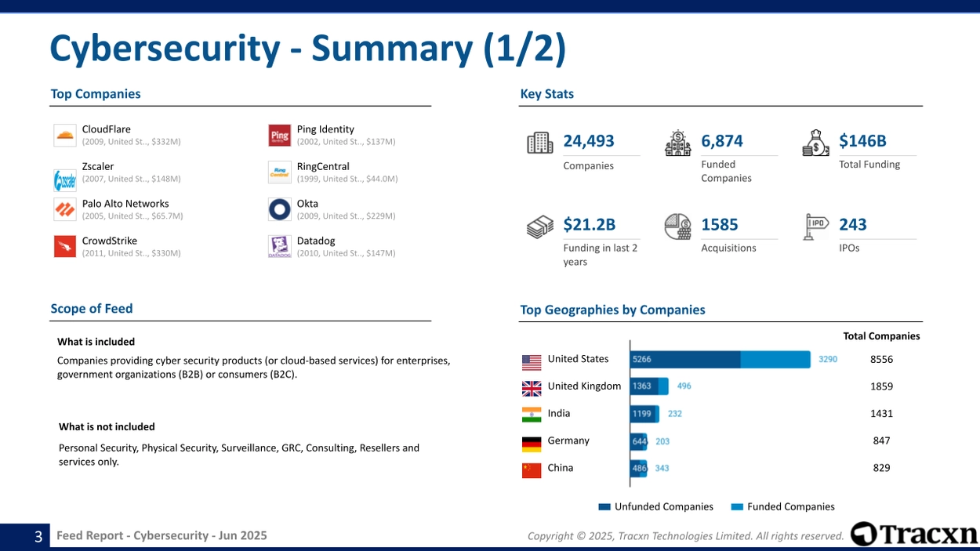Click the 243 IPOs figure
980x551 pixels.
coord(853,225)
